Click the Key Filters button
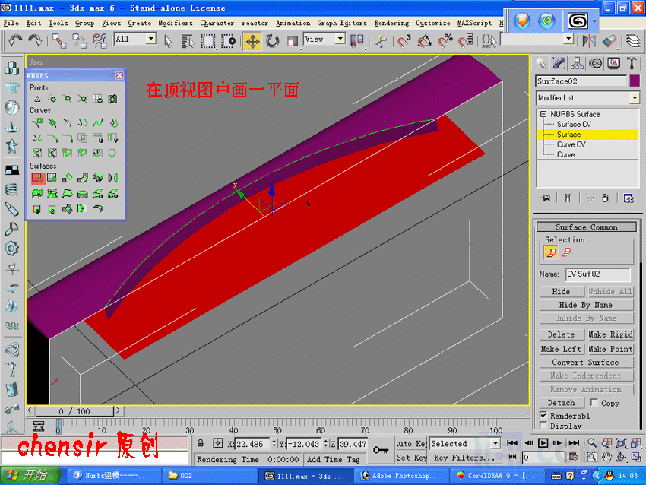This screenshot has height=485, width=646. click(464, 458)
